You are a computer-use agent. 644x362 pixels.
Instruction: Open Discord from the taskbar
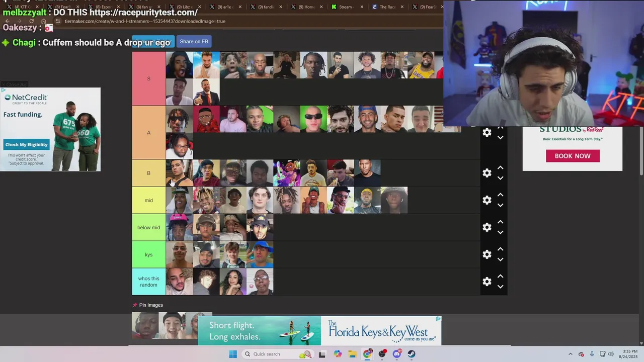click(397, 354)
